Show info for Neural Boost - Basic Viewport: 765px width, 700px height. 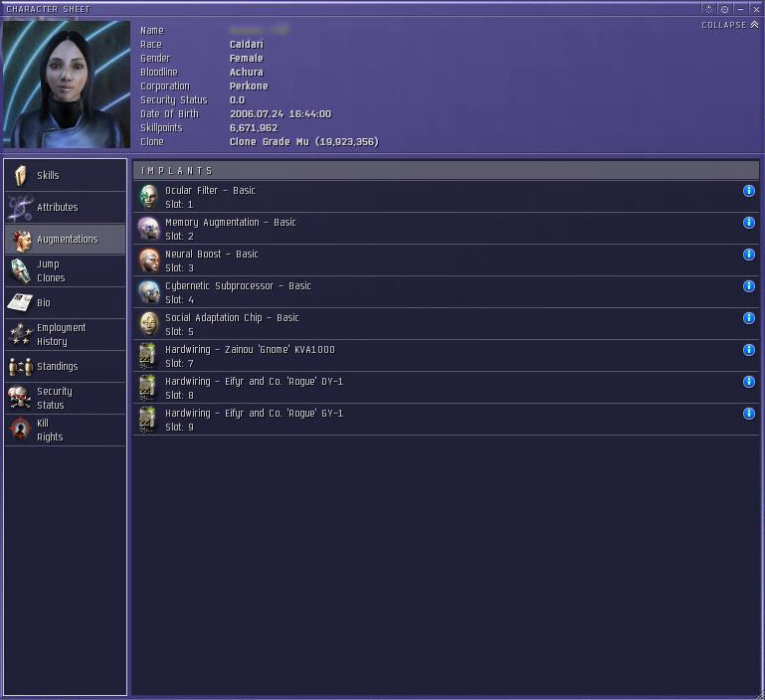point(748,255)
